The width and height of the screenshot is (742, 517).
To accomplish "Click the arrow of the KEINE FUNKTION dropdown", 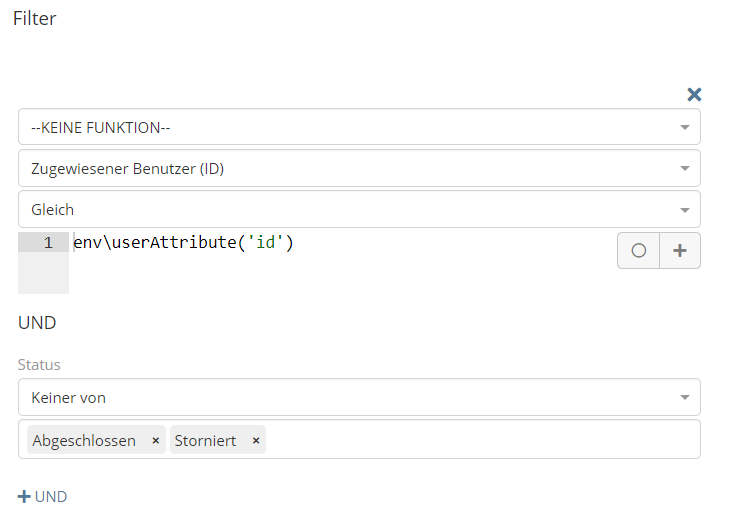I will [x=685, y=128].
